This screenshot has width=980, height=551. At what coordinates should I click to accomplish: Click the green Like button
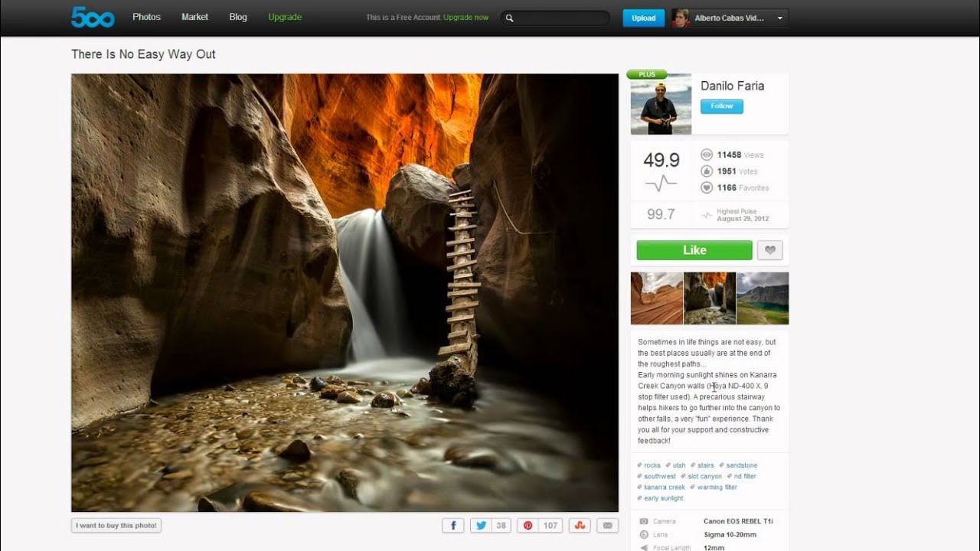pyautogui.click(x=694, y=250)
